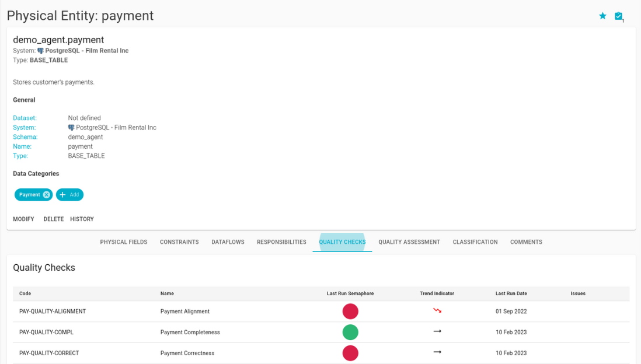
Task: Click the Last Run Semaphore column header
Action: click(x=350, y=294)
